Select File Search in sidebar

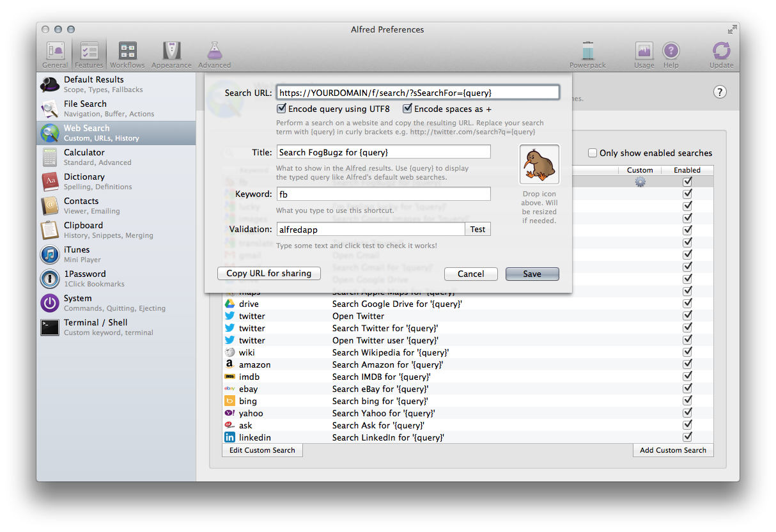[x=116, y=109]
